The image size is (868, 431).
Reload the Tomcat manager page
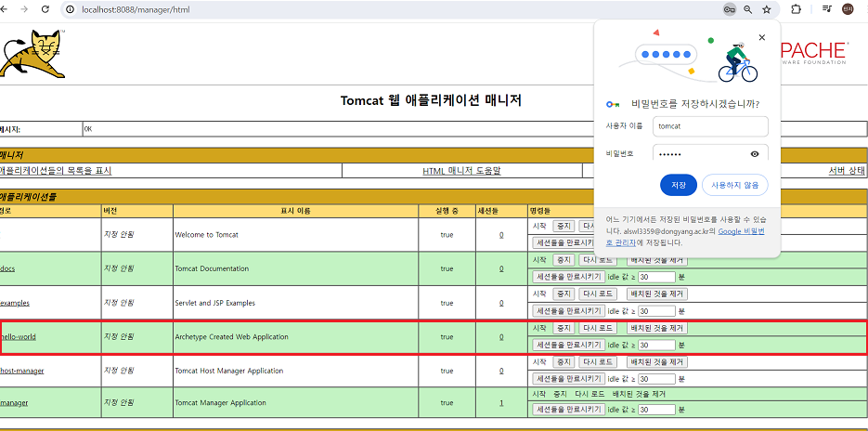pos(45,9)
